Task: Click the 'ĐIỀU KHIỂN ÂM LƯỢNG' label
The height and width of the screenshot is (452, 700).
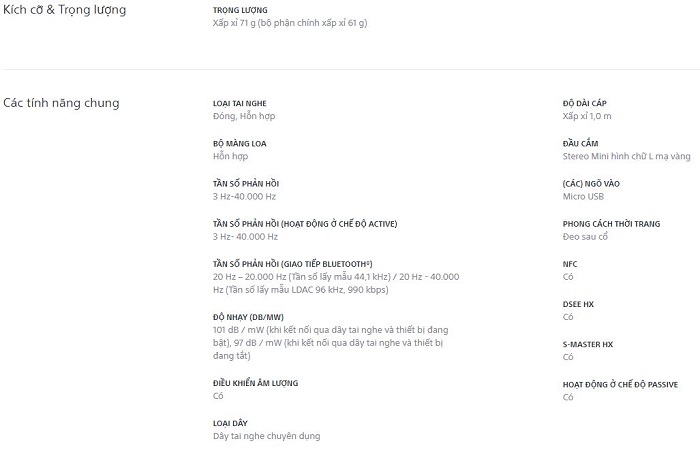Action: [x=256, y=383]
